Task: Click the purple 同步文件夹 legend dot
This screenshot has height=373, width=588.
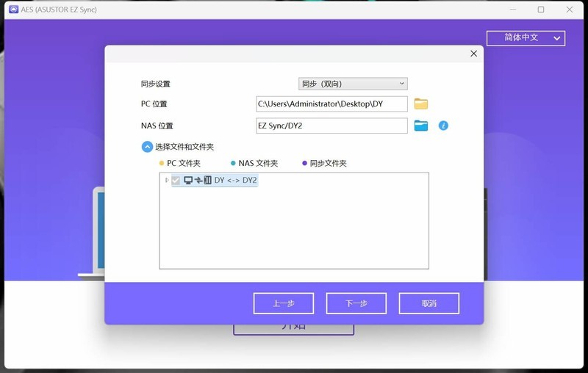Action: click(304, 163)
